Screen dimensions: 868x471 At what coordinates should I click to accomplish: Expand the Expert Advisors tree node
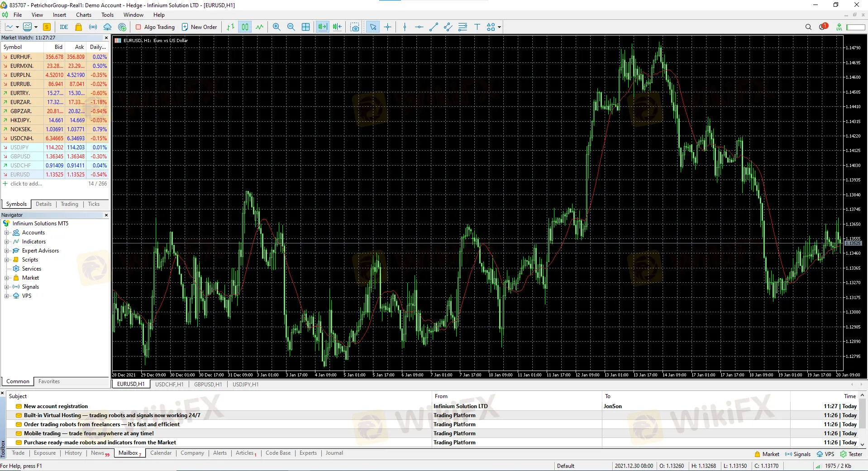(x=7, y=251)
